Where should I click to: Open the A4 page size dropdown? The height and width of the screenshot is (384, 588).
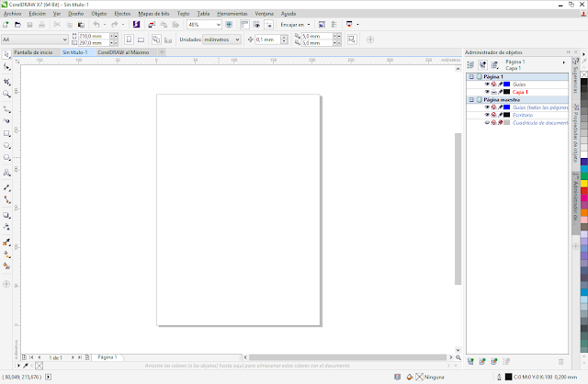[64, 40]
